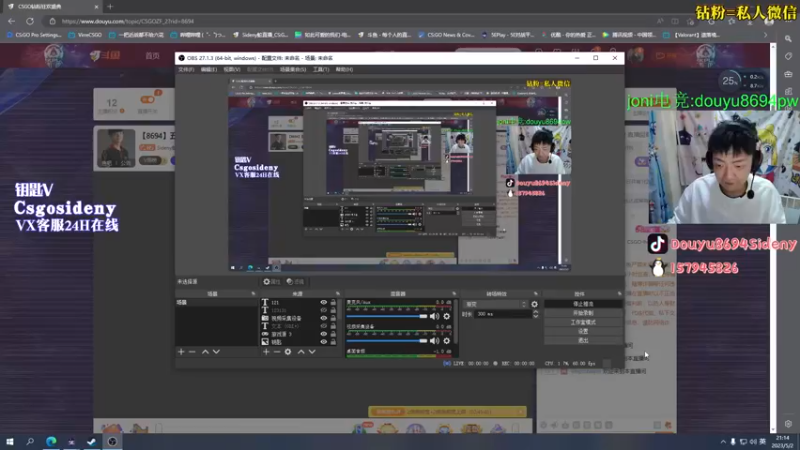This screenshot has width=800, height=450.
Task: Click the source Filters button in toolbar
Action: 295,282
